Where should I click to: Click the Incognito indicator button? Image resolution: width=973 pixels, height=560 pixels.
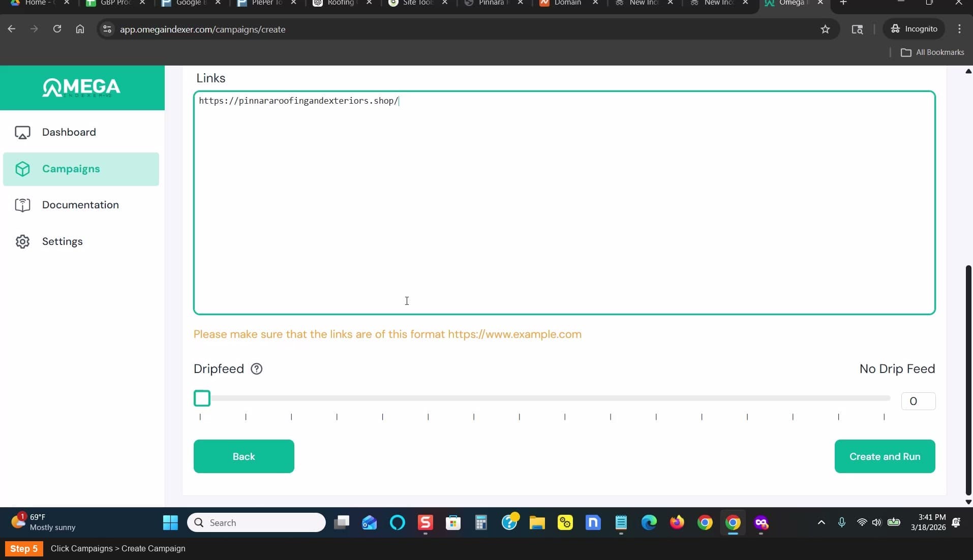click(914, 29)
